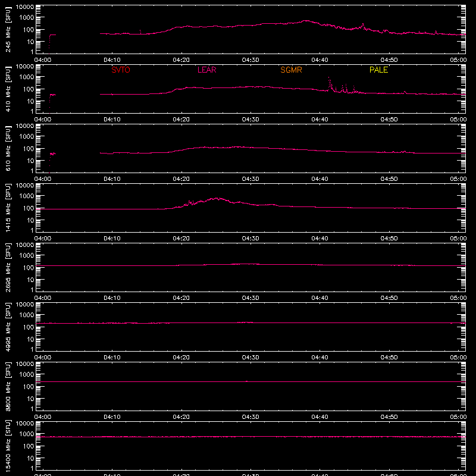
Task: Click 04:20 tick label under 4995 MHz plot
Action: coord(181,358)
